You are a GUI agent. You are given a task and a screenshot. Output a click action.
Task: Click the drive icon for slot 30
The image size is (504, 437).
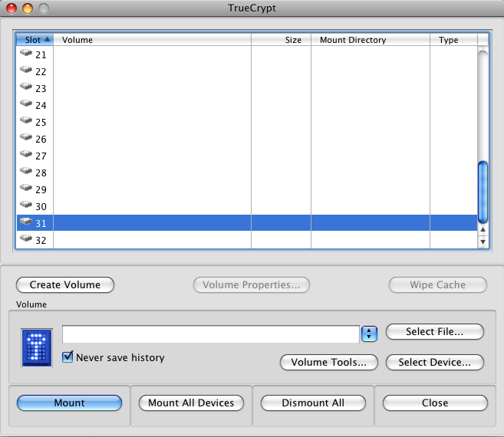pos(26,205)
